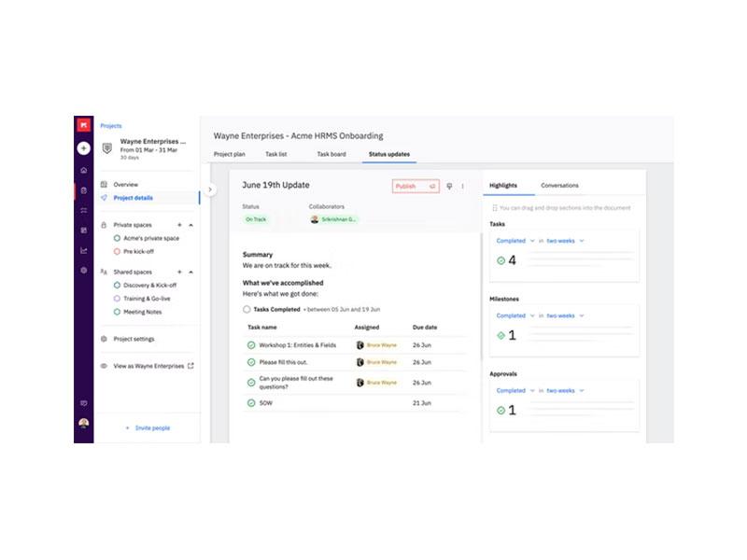Image resolution: width=747 pixels, height=560 pixels.
Task: Add a new private space with plus icon
Action: click(179, 225)
